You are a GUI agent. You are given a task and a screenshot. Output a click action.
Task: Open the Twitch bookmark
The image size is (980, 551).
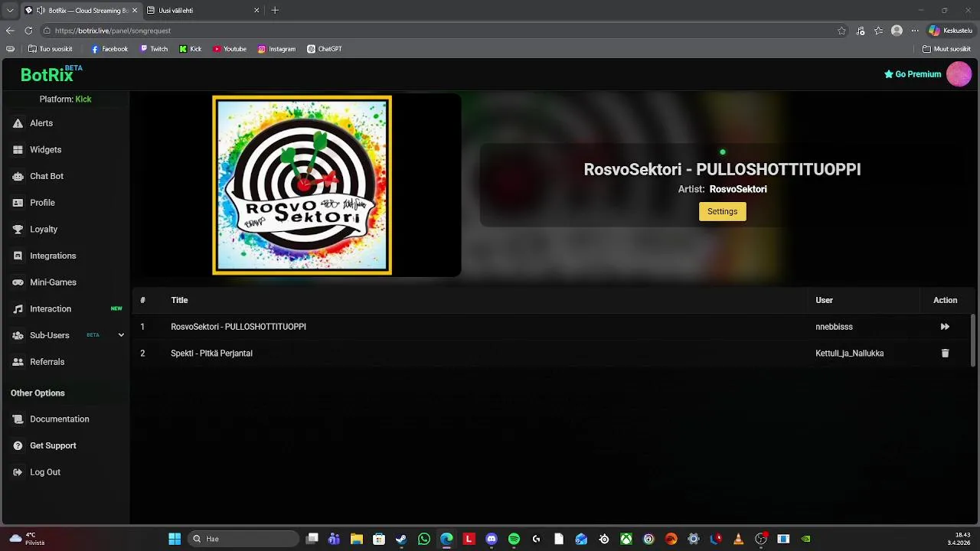[x=154, y=49]
